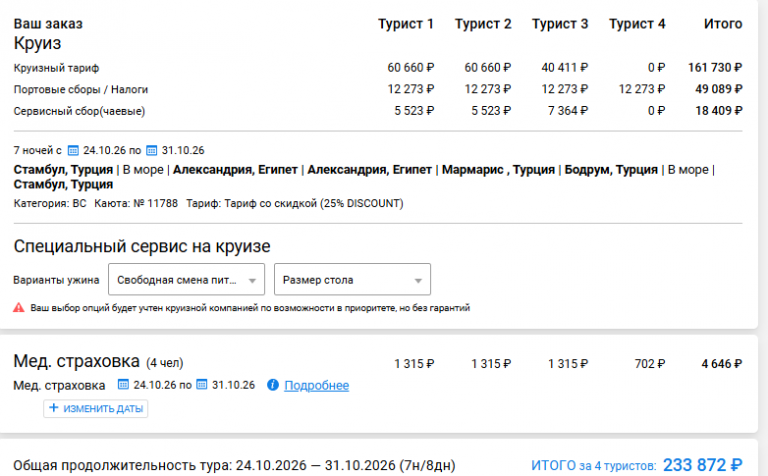The height and width of the screenshot is (476, 768).
Task: Click calendar icon before insurance end date 31.10.26
Action: coord(202,384)
